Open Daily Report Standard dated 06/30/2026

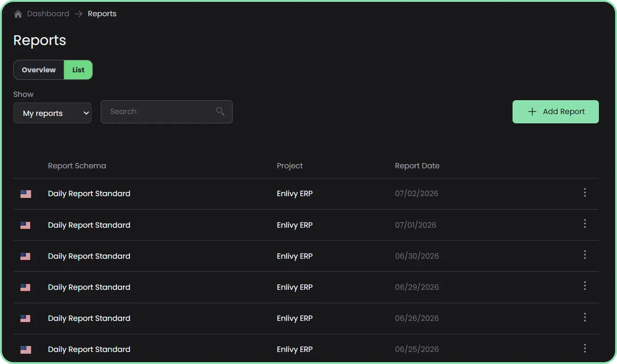pyautogui.click(x=89, y=256)
